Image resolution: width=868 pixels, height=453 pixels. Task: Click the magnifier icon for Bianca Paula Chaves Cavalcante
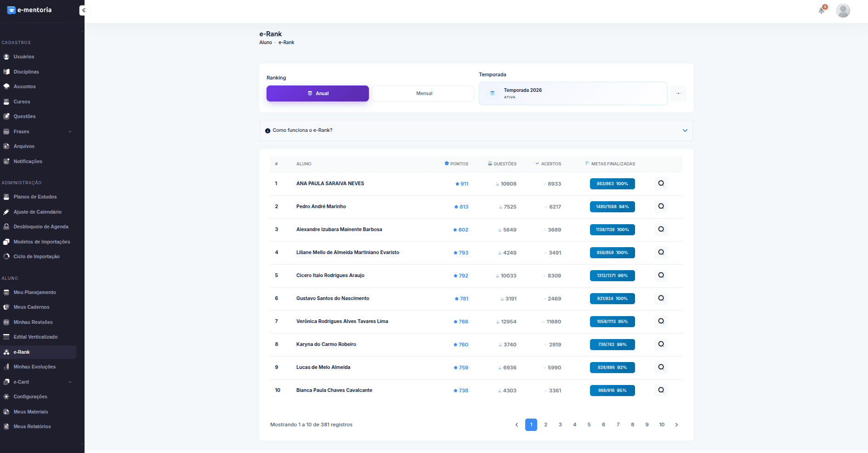pos(661,390)
